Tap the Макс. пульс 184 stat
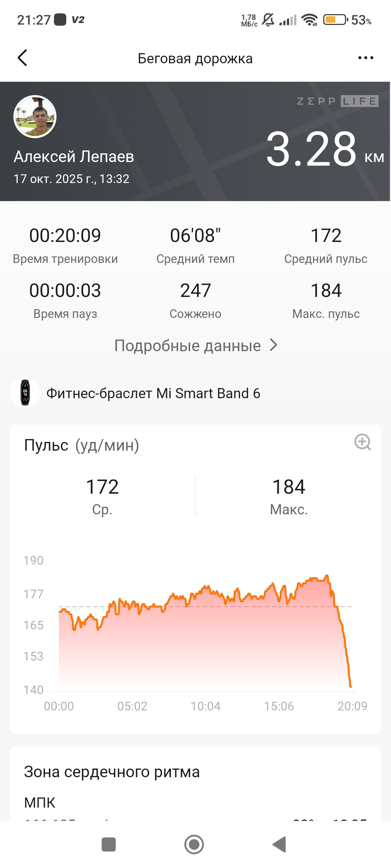The width and height of the screenshot is (391, 868). pos(326,300)
